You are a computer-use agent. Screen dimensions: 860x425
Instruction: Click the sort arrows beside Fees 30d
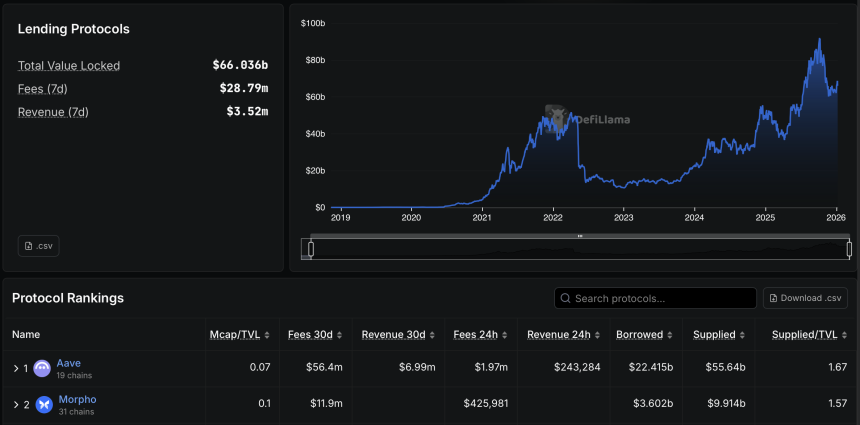tap(340, 335)
